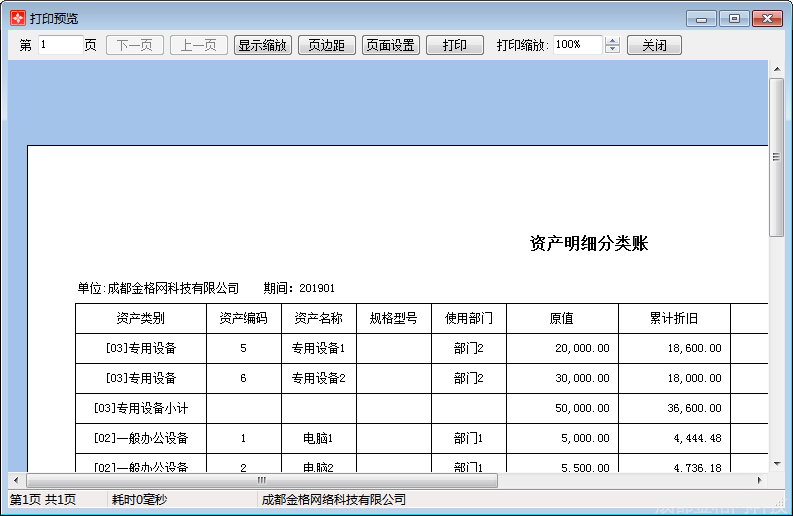Click the 打印缩放 100% zoom field
Image resolution: width=793 pixels, height=516 pixels.
pyautogui.click(x=578, y=45)
